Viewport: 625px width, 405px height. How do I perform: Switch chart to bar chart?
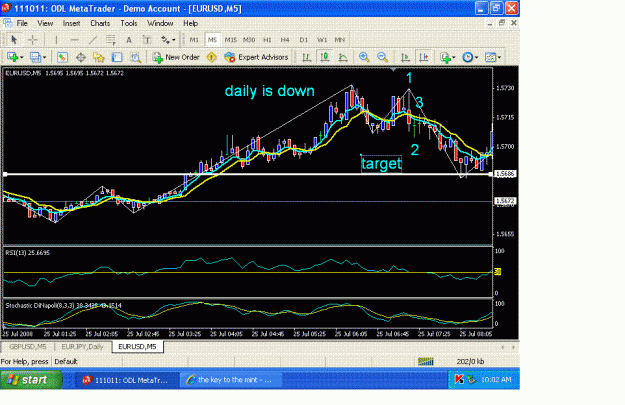(x=307, y=57)
